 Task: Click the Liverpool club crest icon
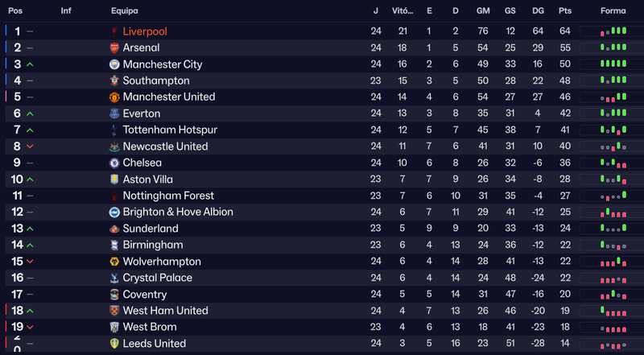[x=114, y=31]
